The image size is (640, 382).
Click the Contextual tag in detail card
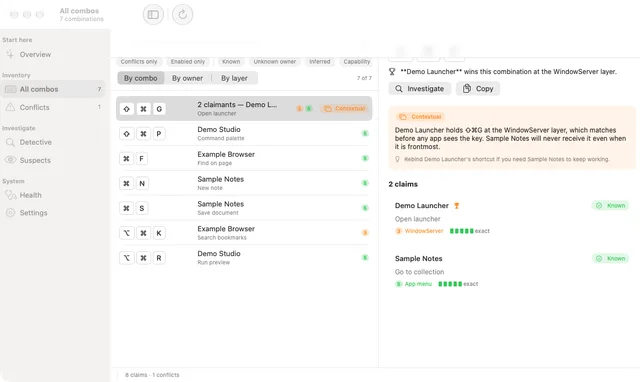[x=420, y=117]
